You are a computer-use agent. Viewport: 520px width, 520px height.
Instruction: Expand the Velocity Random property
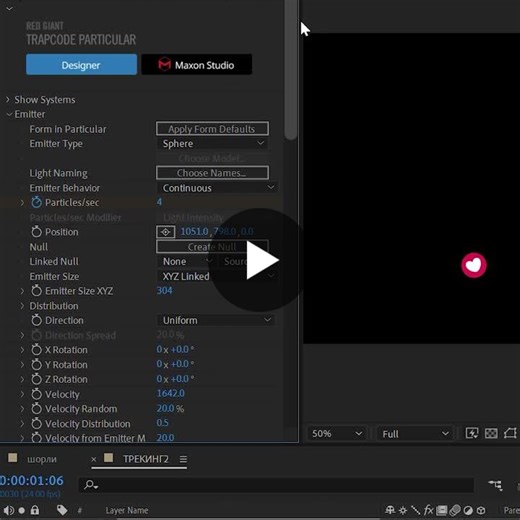22,409
